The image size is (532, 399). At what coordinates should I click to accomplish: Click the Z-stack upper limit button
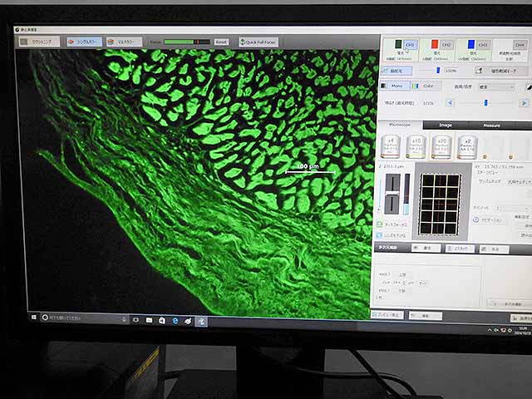coord(402,274)
